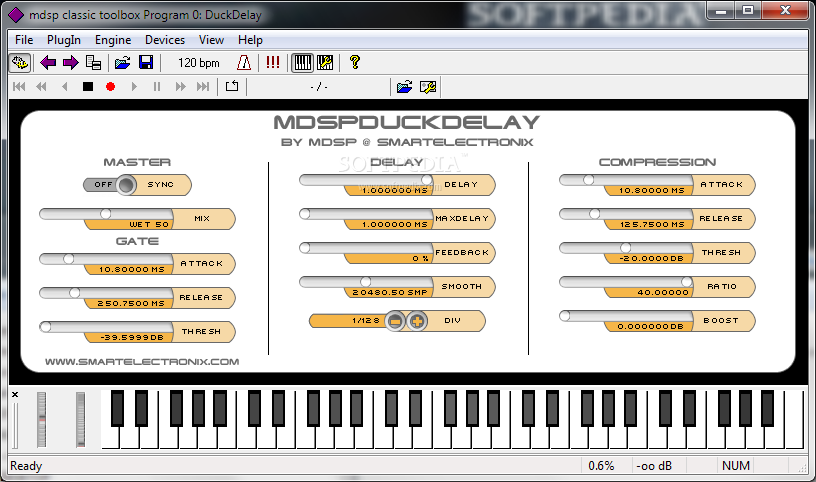Click the Compression THRESH slider knob
The width and height of the screenshot is (816, 482).
[626, 248]
